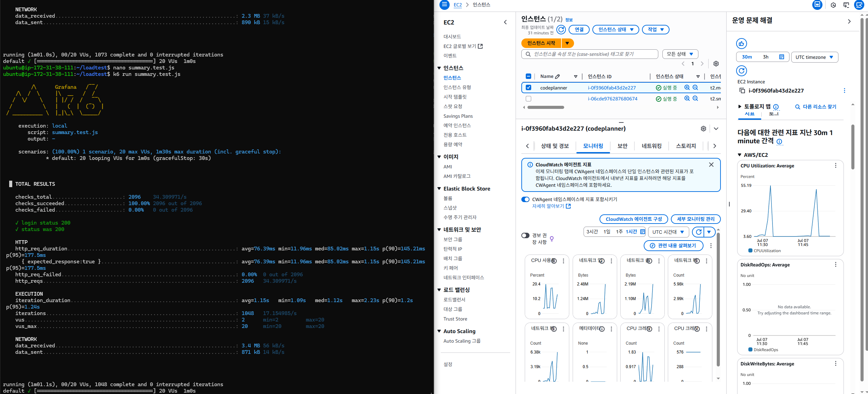The image size is (868, 394).
Task: Open Savings Plans in the sidebar
Action: (458, 116)
